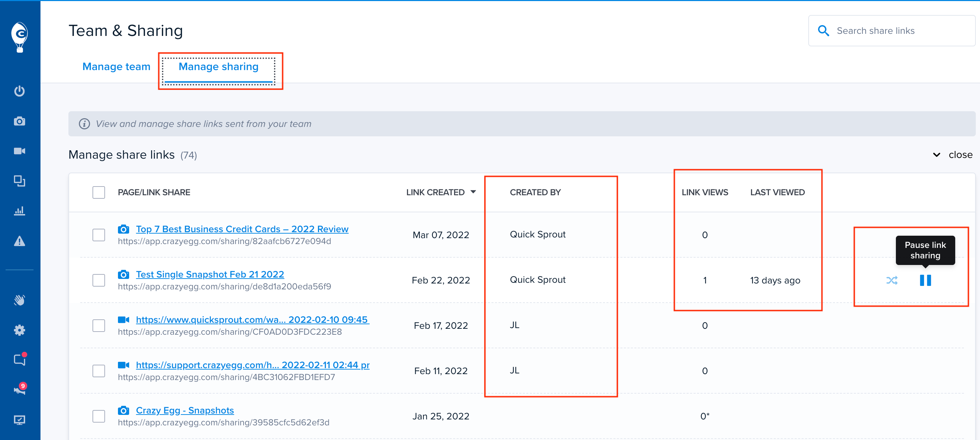Image resolution: width=980 pixels, height=440 pixels.
Task: Open the power icon in sidebar
Action: [x=20, y=91]
